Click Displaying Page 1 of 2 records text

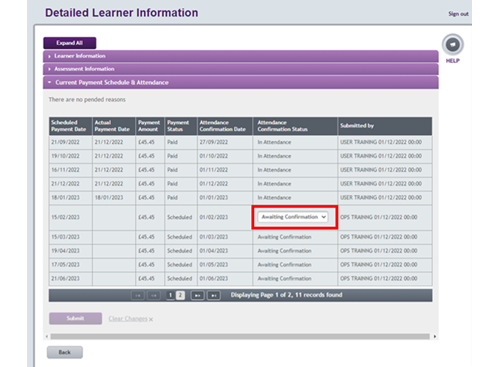click(x=287, y=295)
